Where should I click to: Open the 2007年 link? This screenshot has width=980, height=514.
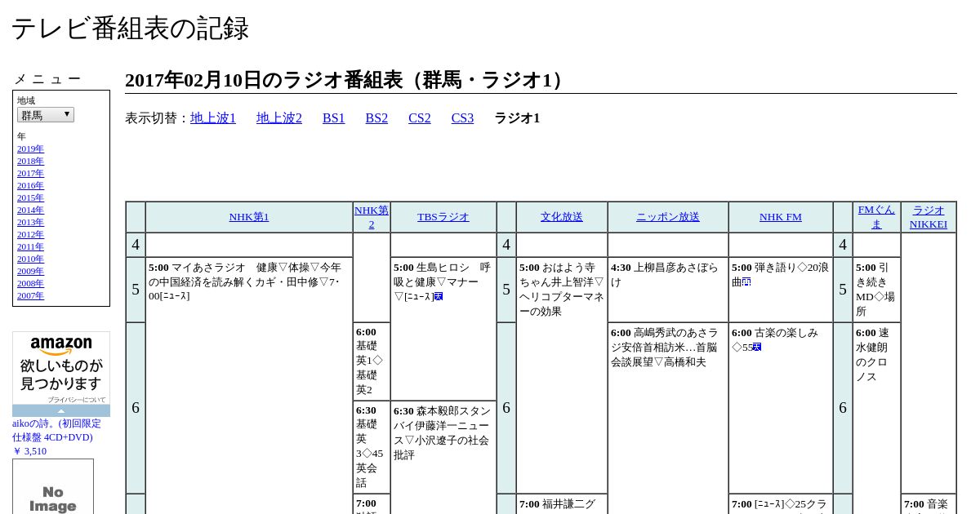tap(30, 296)
